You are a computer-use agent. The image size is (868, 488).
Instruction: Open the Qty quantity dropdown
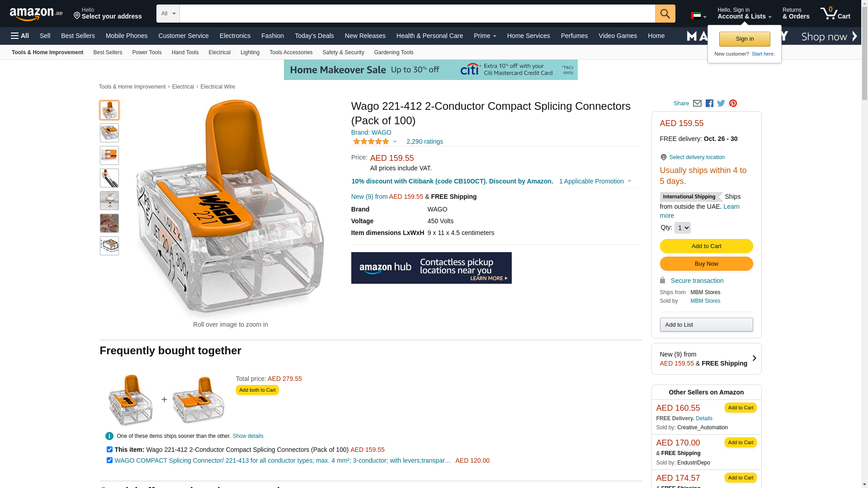[682, 228]
